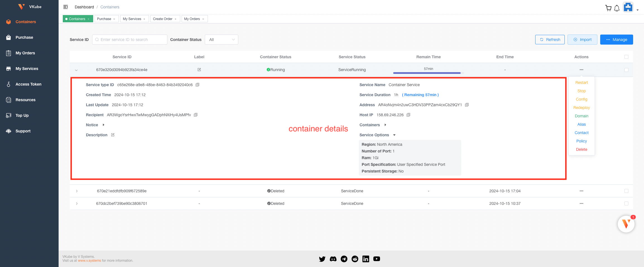The image size is (644, 267).
Task: Choose Redeploy from the actions menu
Action: [x=581, y=108]
